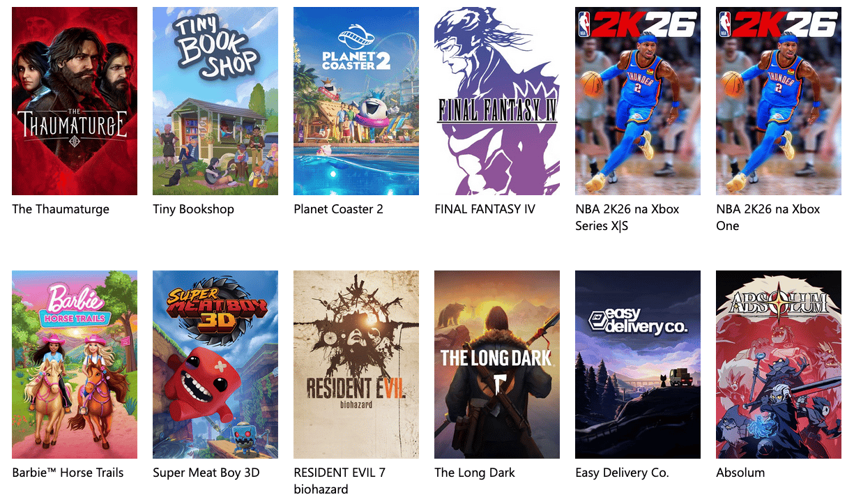Click the "Tiny Bookshop" title link

click(x=194, y=209)
